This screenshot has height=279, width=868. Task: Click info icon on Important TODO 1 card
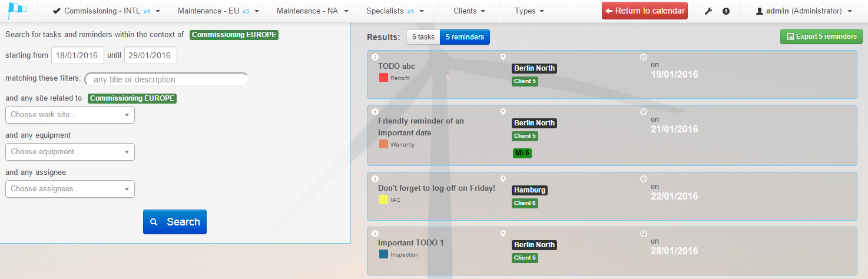point(375,234)
